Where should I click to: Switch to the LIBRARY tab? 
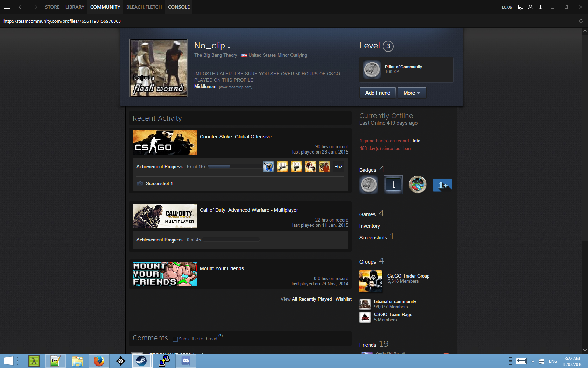[x=75, y=7]
